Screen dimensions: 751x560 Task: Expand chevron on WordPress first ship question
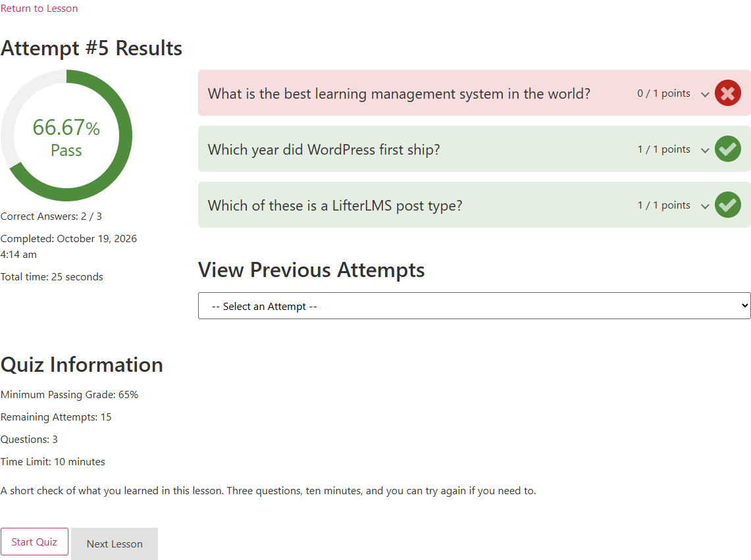[704, 151]
